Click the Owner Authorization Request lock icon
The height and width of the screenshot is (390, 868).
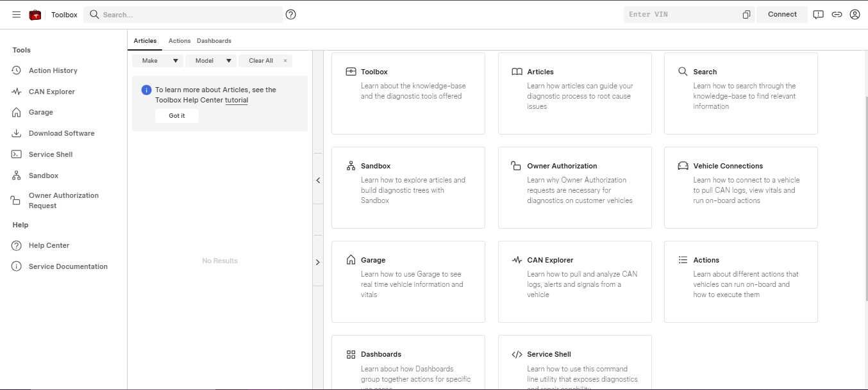(x=17, y=200)
